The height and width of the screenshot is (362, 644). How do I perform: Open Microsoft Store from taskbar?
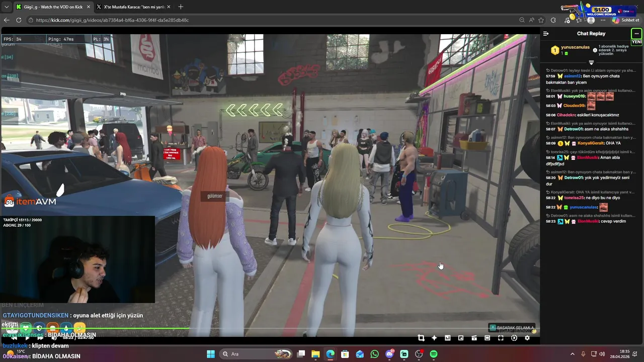(x=345, y=354)
